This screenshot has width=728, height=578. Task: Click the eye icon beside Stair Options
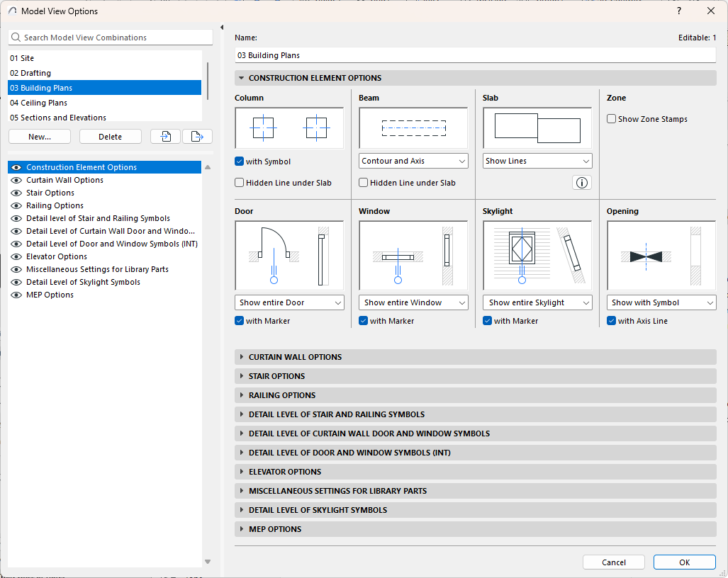(x=16, y=193)
